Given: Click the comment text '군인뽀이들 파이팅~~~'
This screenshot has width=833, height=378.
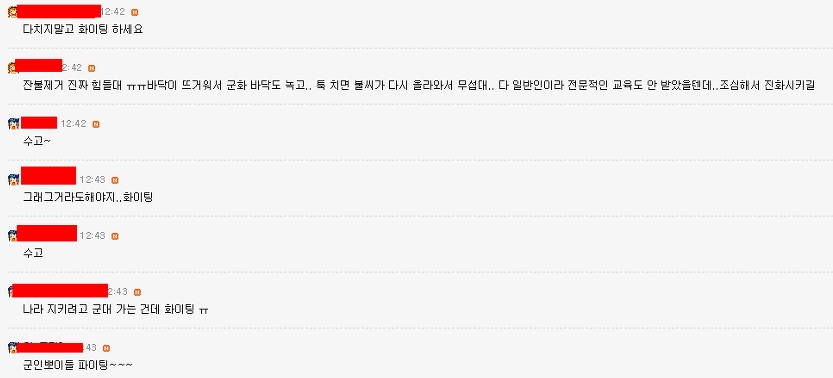Looking at the screenshot, I should (78, 365).
